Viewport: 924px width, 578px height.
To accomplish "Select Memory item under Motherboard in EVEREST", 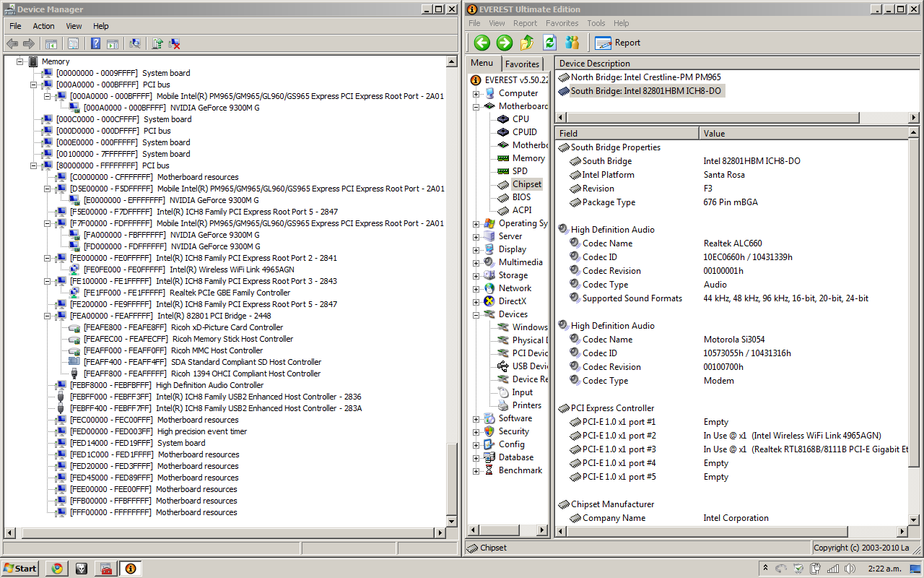I will point(528,158).
